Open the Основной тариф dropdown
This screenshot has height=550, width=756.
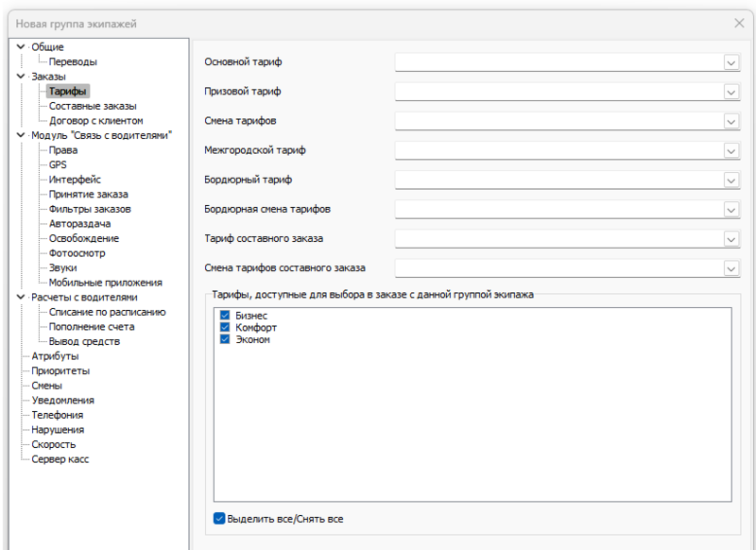[730, 62]
